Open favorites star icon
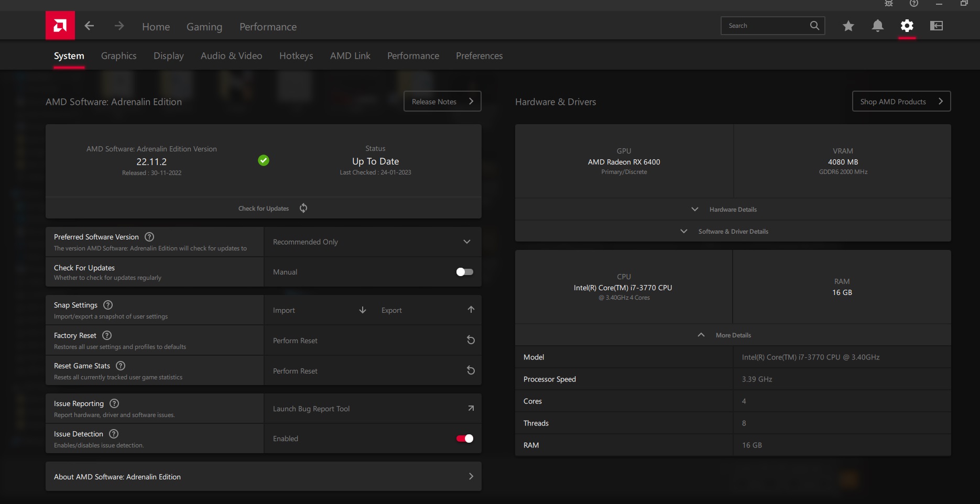This screenshot has height=504, width=980. [848, 26]
